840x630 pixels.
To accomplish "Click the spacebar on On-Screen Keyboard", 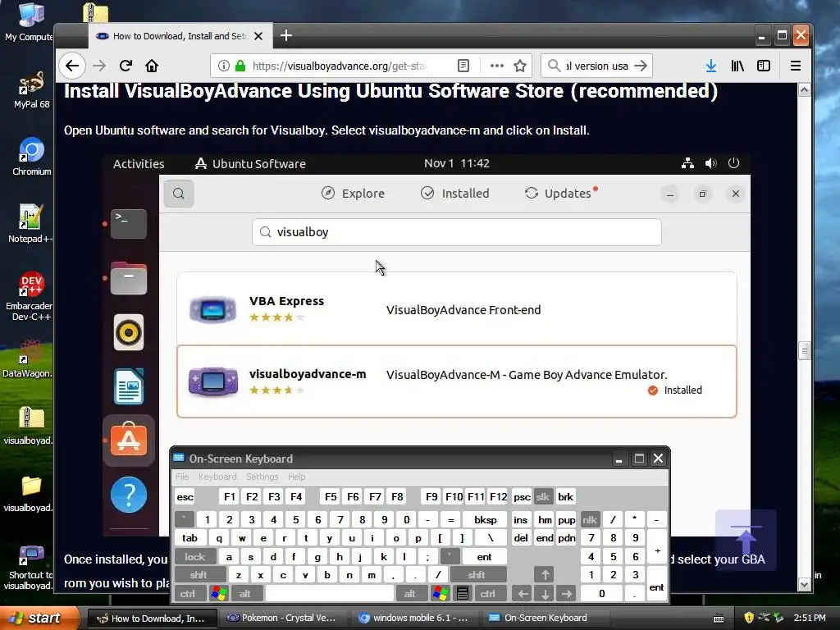I will 330,594.
